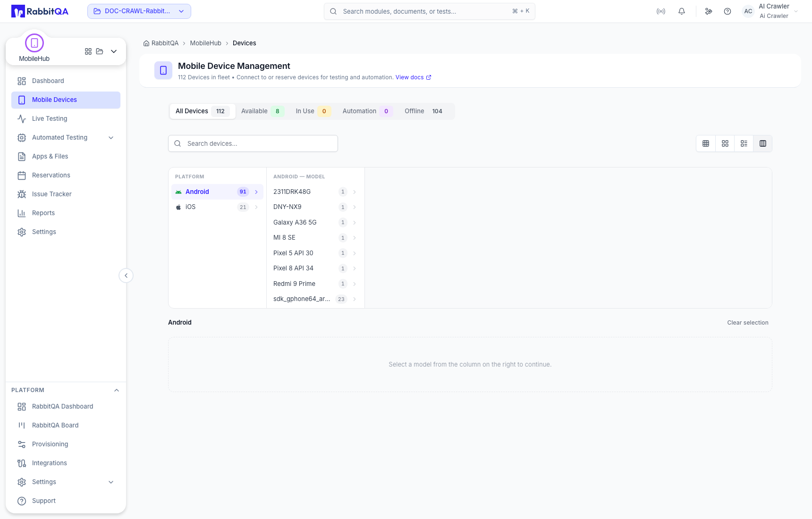Screen dimensions: 812x519
Task: Select model MI 8 SE
Action: pyautogui.click(x=315, y=238)
